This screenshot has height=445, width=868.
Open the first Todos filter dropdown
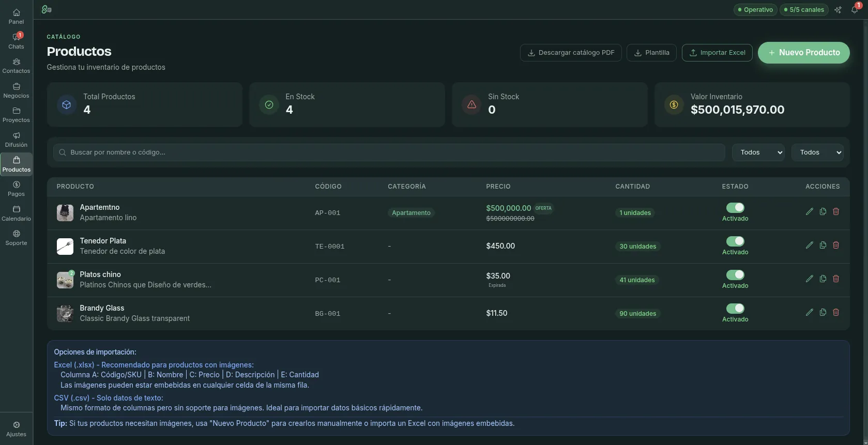click(x=758, y=152)
